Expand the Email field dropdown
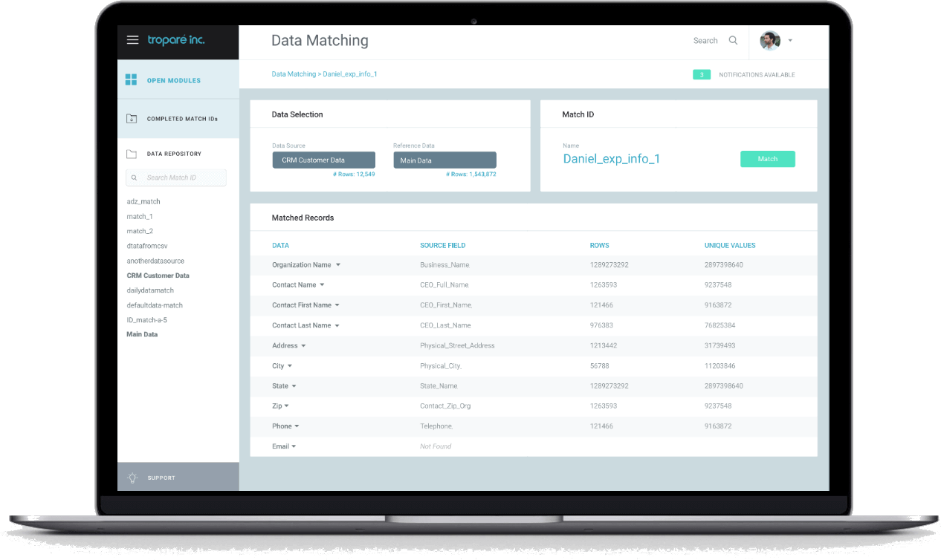941x560 pixels. (294, 447)
